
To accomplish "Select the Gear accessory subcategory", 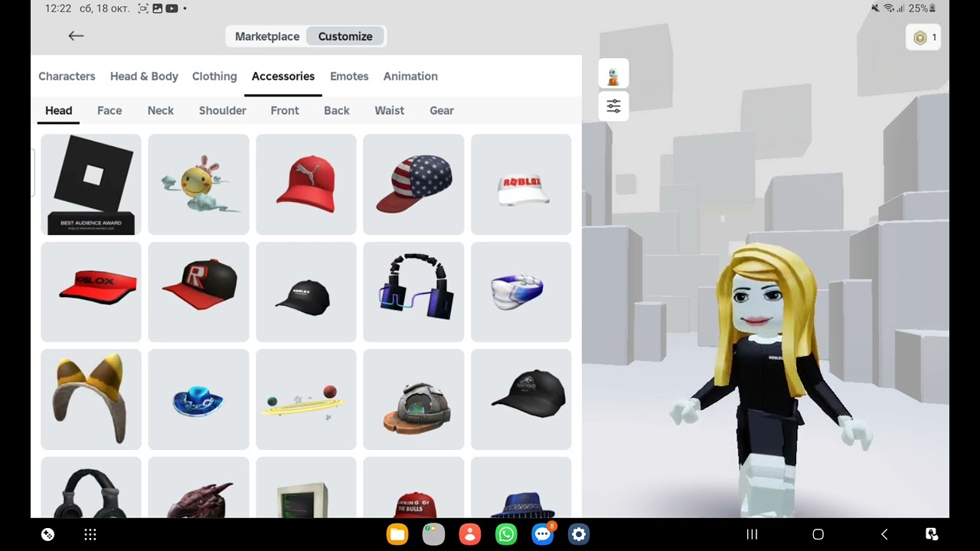I will [442, 111].
